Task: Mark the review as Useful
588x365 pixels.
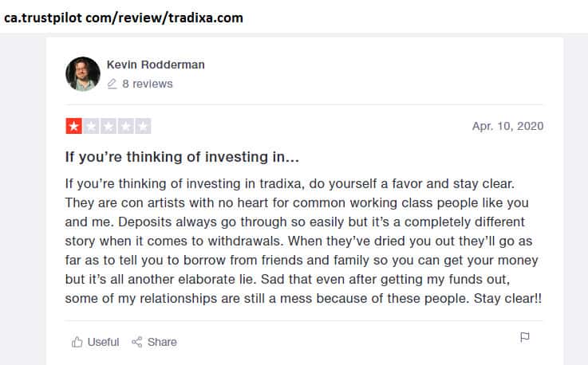Action: pyautogui.click(x=103, y=342)
